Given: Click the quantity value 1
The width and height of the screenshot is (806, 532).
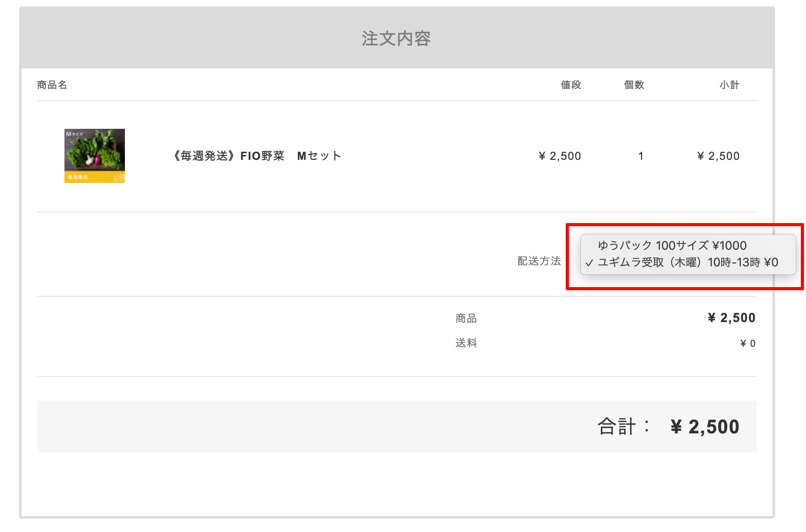Looking at the screenshot, I should [641, 156].
